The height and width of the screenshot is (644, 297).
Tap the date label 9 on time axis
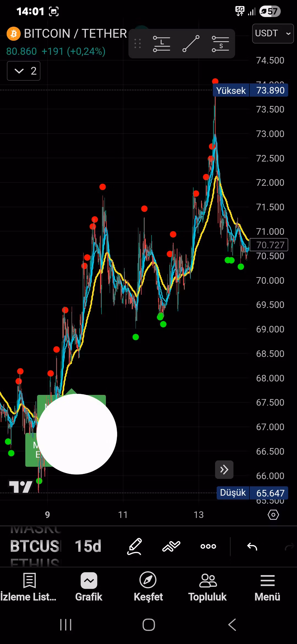pos(48,515)
